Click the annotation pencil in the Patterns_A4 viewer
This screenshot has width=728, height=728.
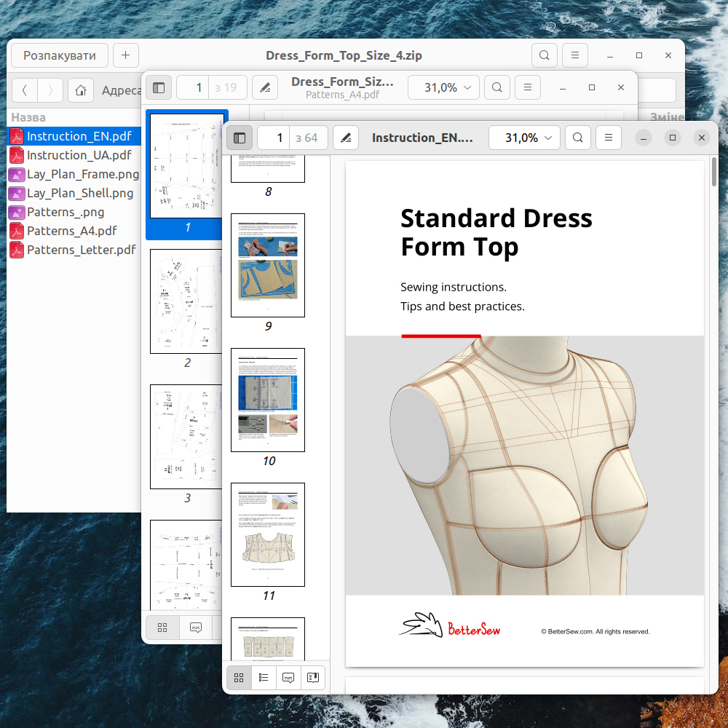265,87
